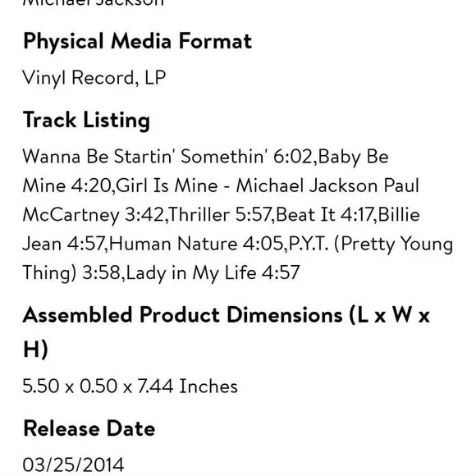The image size is (476, 476).
Task: Click the Release Date heading
Action: click(x=89, y=428)
